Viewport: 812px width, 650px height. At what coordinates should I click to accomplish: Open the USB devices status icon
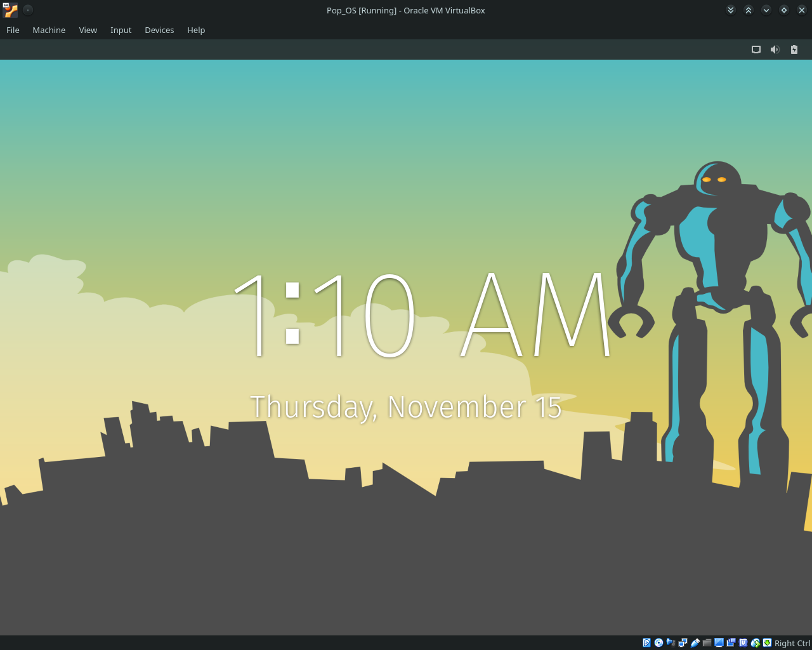[695, 642]
